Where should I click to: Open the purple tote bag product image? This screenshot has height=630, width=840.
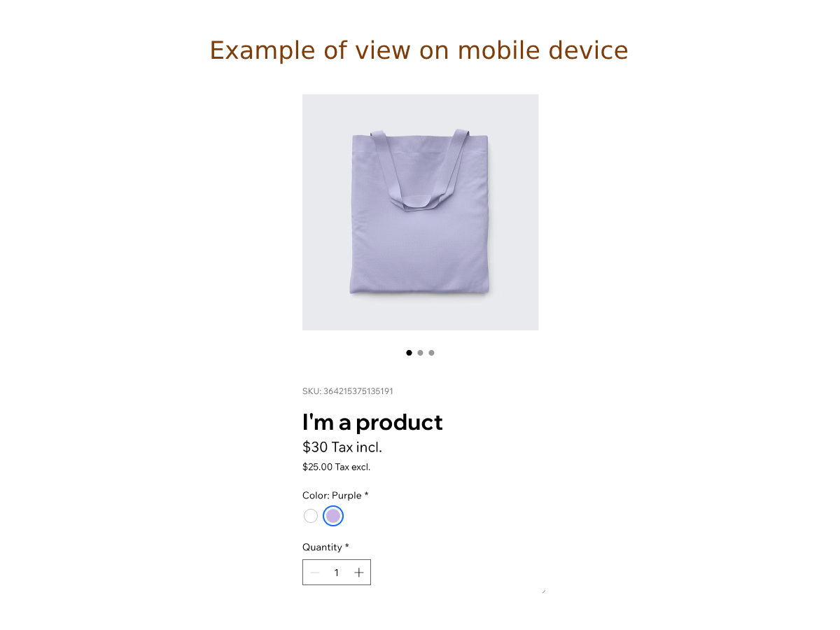[x=420, y=212]
